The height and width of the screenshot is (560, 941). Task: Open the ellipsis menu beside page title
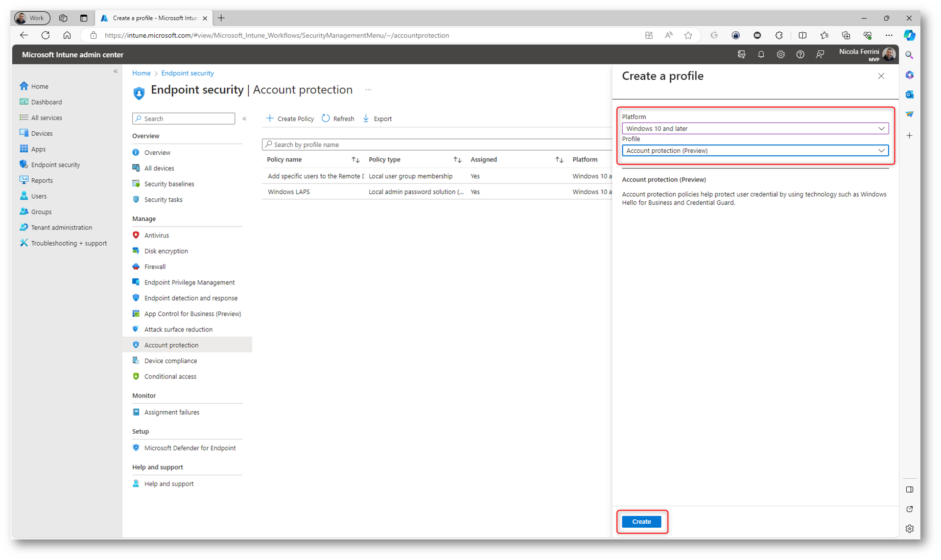[368, 90]
